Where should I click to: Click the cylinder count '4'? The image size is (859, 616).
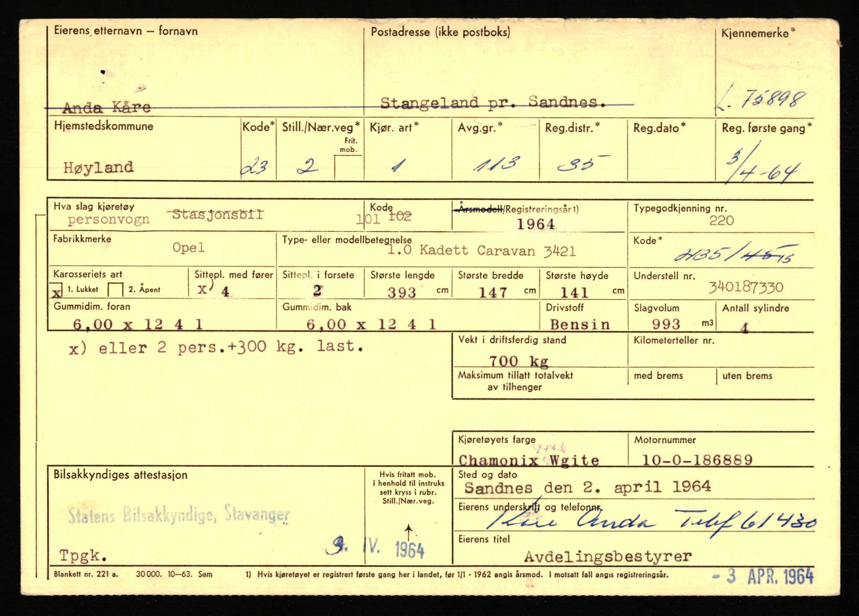point(744,328)
